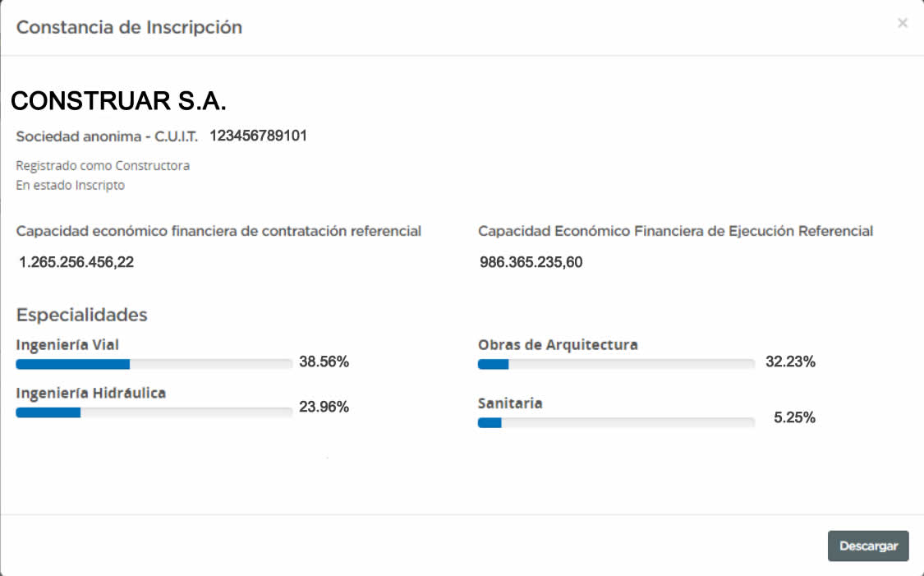Click the Sanitaria specialty label
The image size is (924, 576).
coord(510,403)
